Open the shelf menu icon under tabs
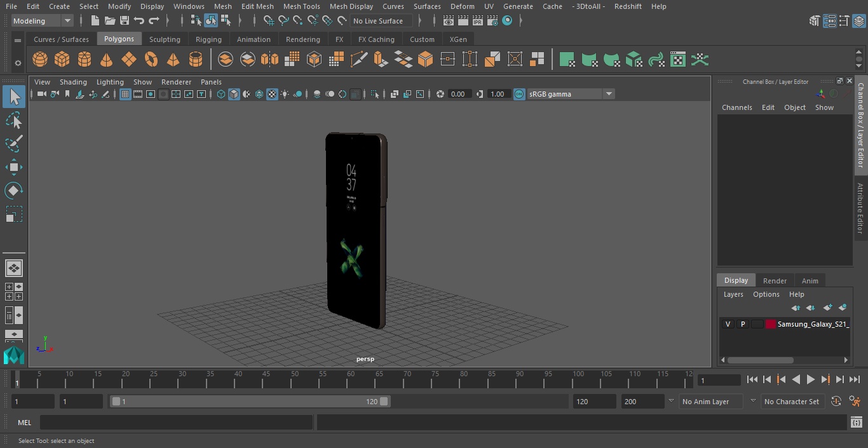The width and height of the screenshot is (868, 448). [18, 40]
